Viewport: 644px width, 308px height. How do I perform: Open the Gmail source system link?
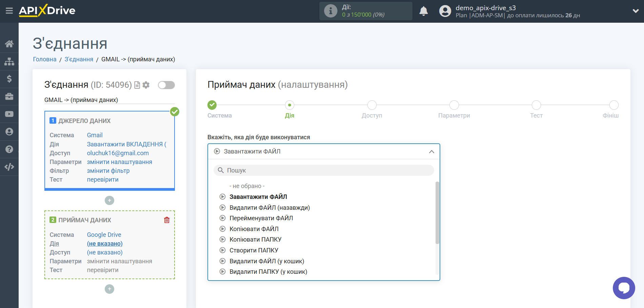[x=95, y=135]
